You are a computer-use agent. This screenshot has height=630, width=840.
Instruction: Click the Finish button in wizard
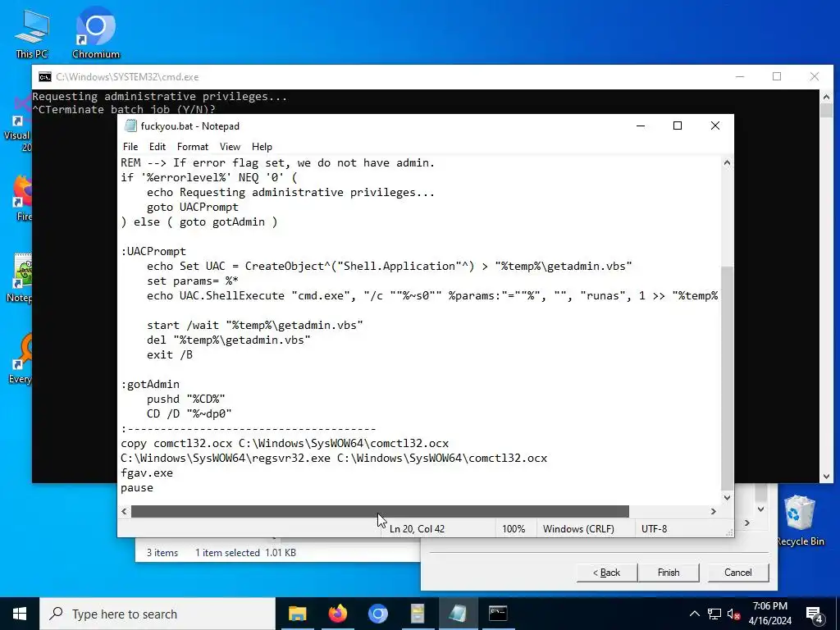(669, 573)
